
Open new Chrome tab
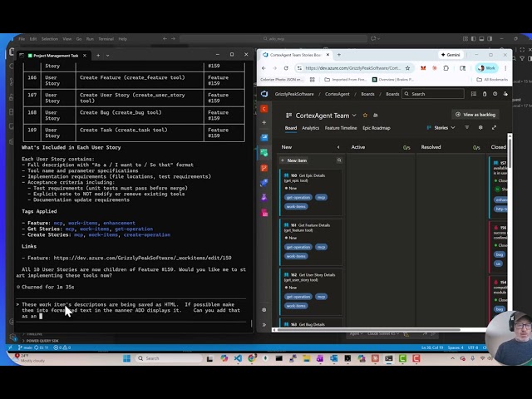339,55
